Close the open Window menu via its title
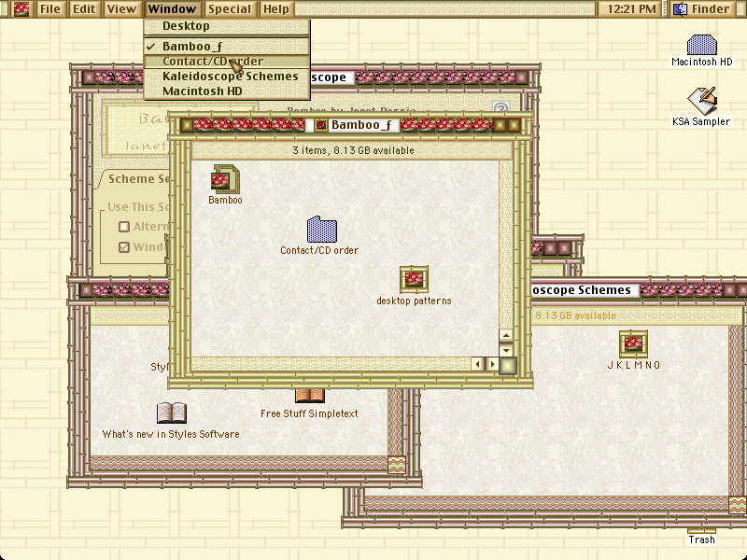 click(x=172, y=9)
